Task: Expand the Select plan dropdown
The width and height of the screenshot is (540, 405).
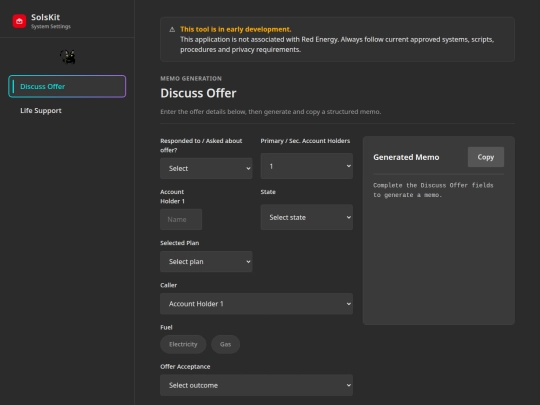Action: point(206,262)
